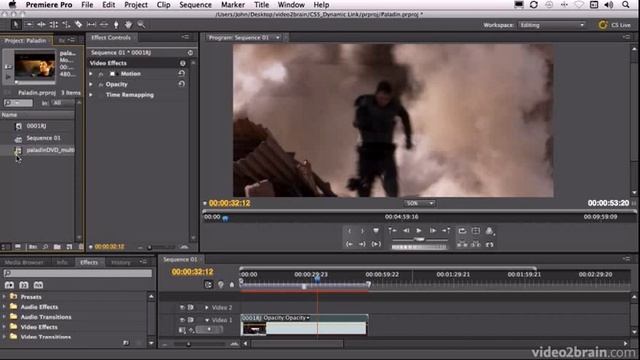Viewport: 640px width, 360px height.
Task: Expand the Presets folder
Action: pyautogui.click(x=4, y=297)
